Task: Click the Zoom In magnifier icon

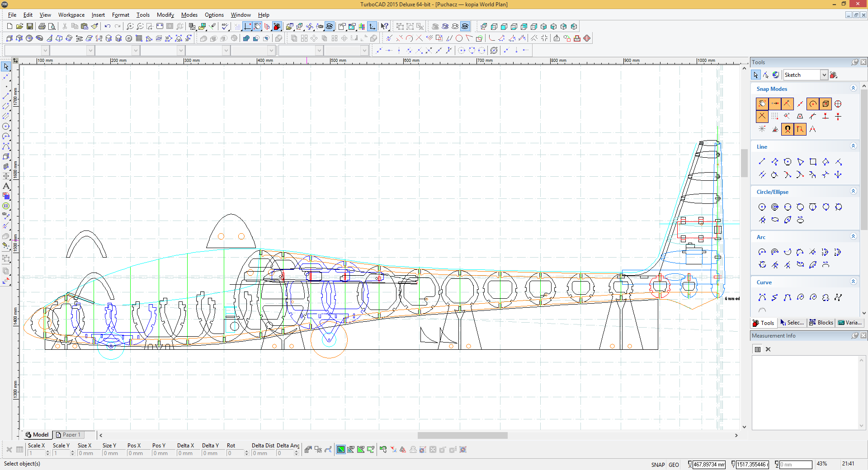Action: 130,27
